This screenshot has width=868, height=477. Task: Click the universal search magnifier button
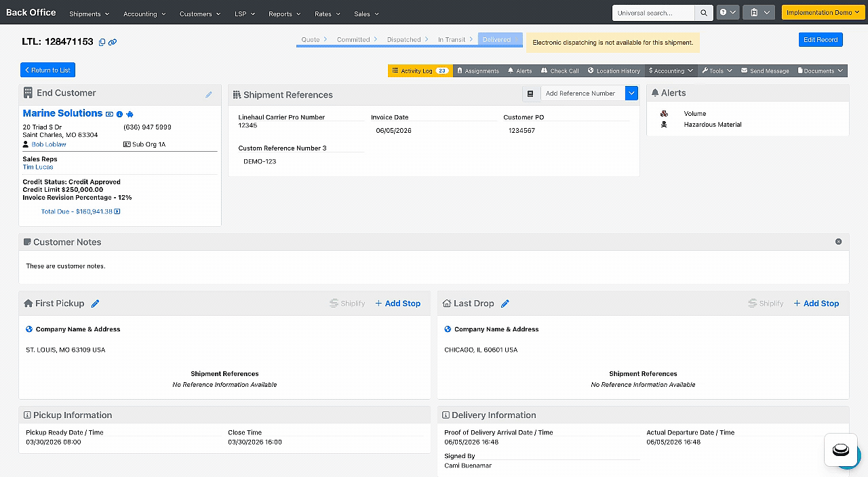click(x=704, y=13)
